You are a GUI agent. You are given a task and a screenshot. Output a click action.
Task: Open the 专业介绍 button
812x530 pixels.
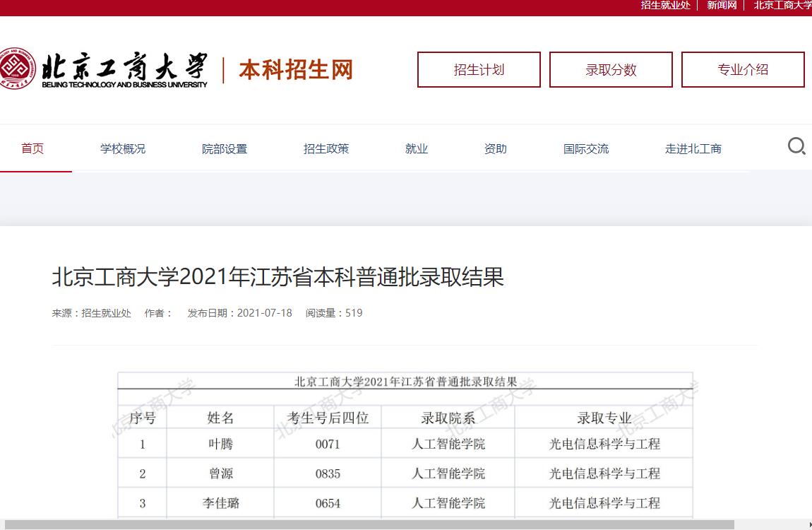[743, 69]
